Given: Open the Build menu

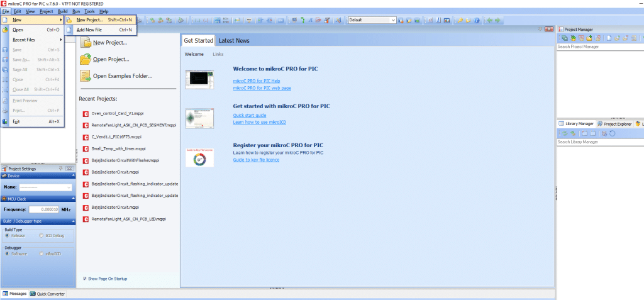Looking at the screenshot, I should tap(63, 11).
